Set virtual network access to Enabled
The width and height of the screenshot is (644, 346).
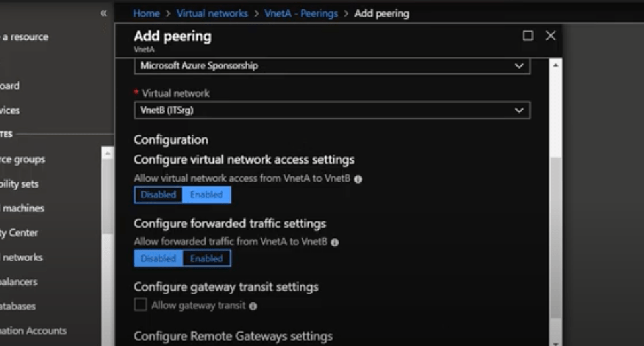pos(206,195)
